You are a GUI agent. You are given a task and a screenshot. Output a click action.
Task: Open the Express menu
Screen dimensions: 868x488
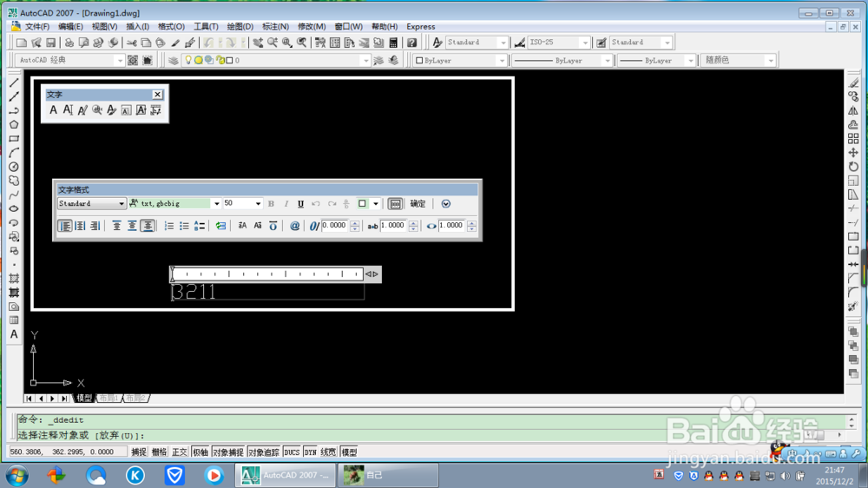point(421,27)
